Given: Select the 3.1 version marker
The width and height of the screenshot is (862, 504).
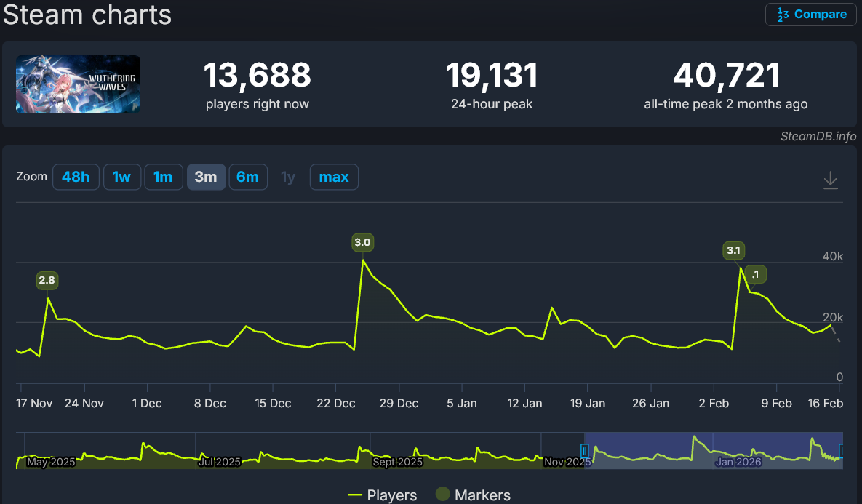Looking at the screenshot, I should tap(733, 251).
